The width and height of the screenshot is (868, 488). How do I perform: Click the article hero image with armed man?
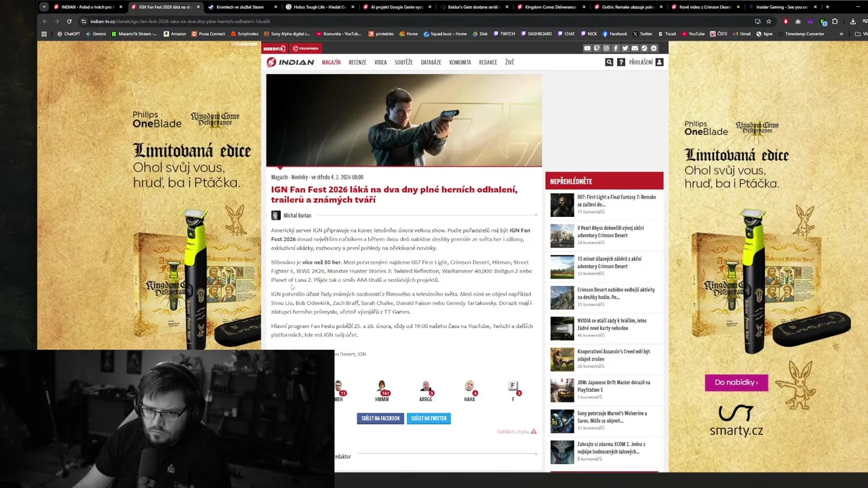(x=404, y=120)
